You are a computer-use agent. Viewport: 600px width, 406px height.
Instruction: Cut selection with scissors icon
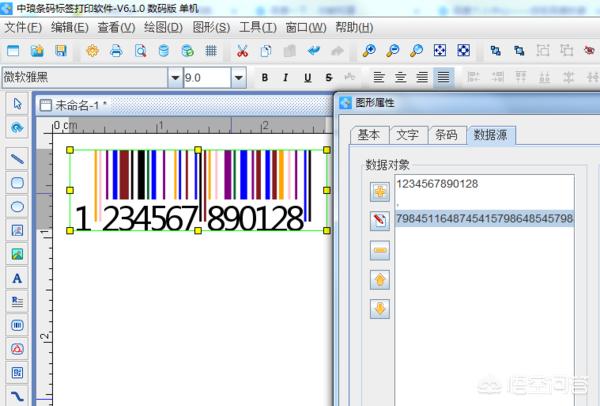click(242, 51)
